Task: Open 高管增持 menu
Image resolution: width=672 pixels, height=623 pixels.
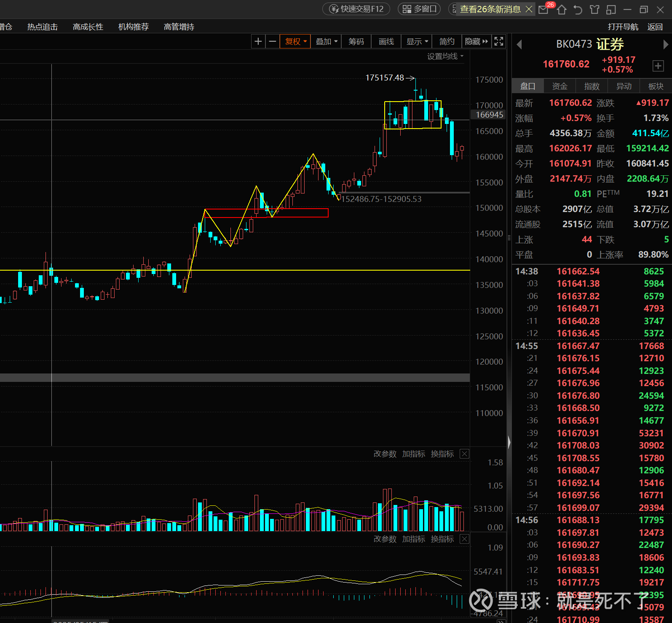Action: pyautogui.click(x=179, y=27)
